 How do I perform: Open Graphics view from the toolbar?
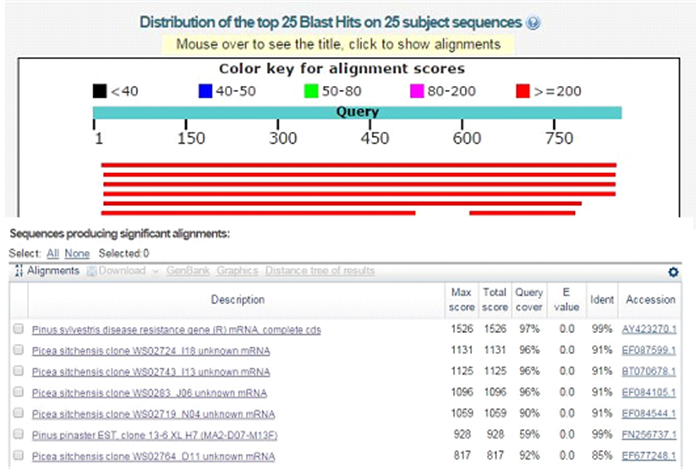pos(237,271)
